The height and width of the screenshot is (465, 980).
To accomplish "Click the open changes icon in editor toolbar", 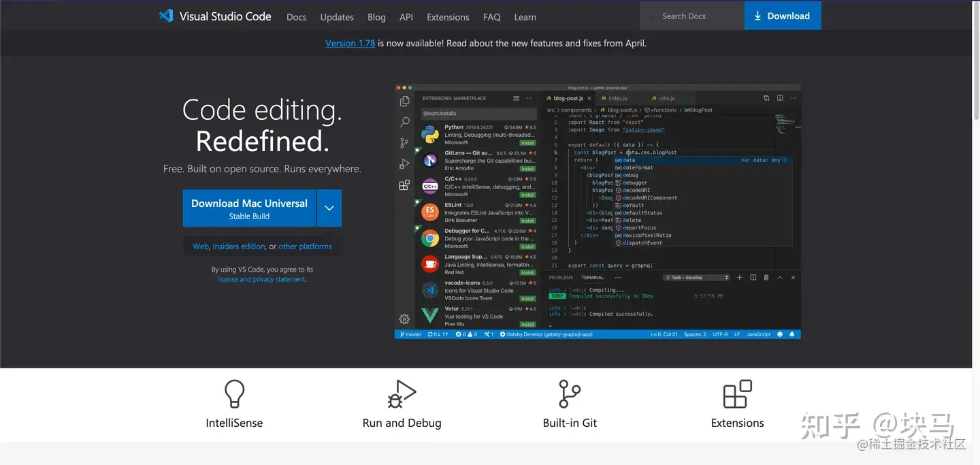I will [x=766, y=98].
